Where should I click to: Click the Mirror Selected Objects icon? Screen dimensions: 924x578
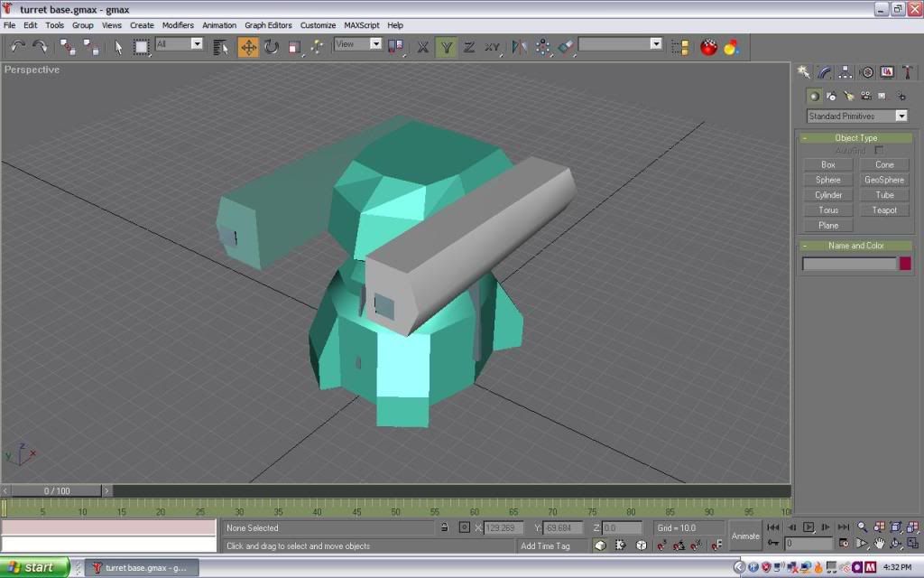(x=519, y=47)
